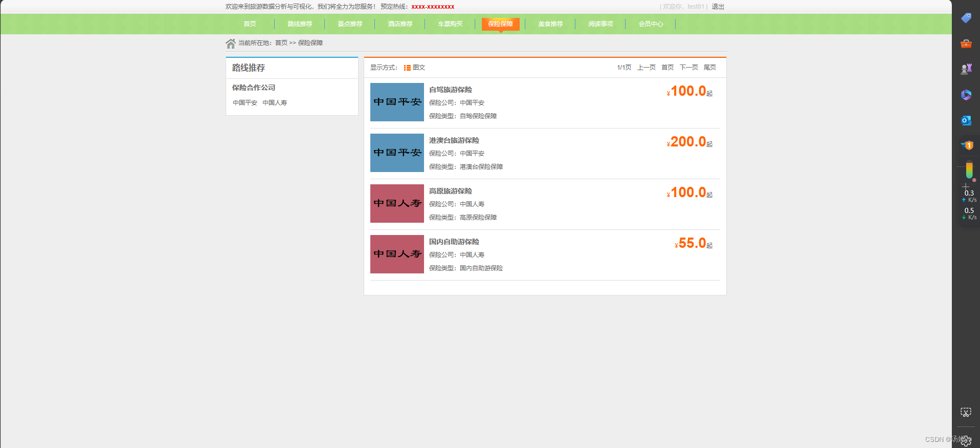Screen dimensions: 980x448
Task: Open 港澳台旅游保险 thumbnail image
Action: (397, 153)
